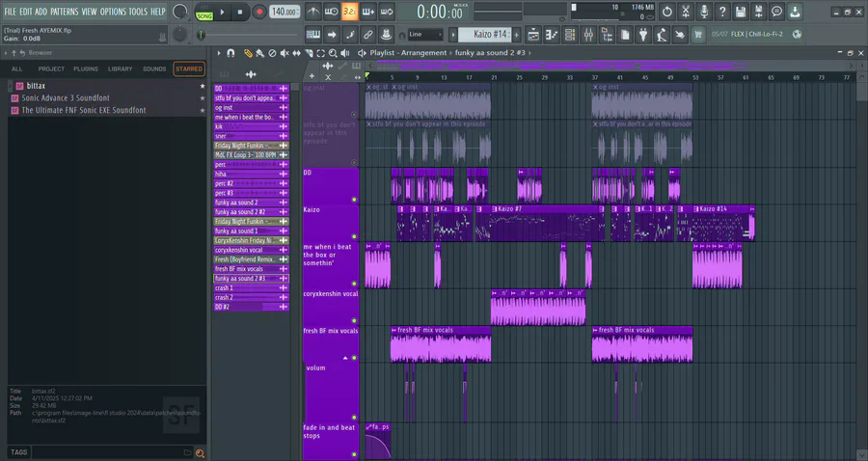This screenshot has height=461, width=868.
Task: Toggle wait for input before recording
Action: point(331,11)
